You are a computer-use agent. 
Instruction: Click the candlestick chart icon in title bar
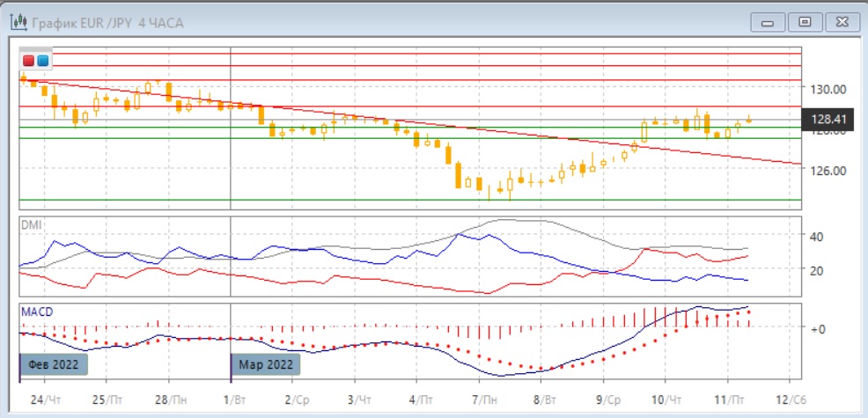16,22
